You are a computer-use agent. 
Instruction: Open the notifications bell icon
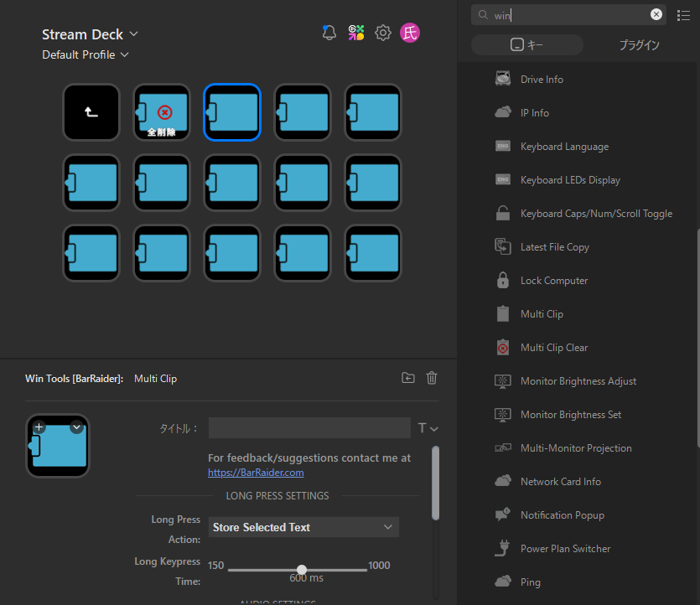tap(329, 33)
